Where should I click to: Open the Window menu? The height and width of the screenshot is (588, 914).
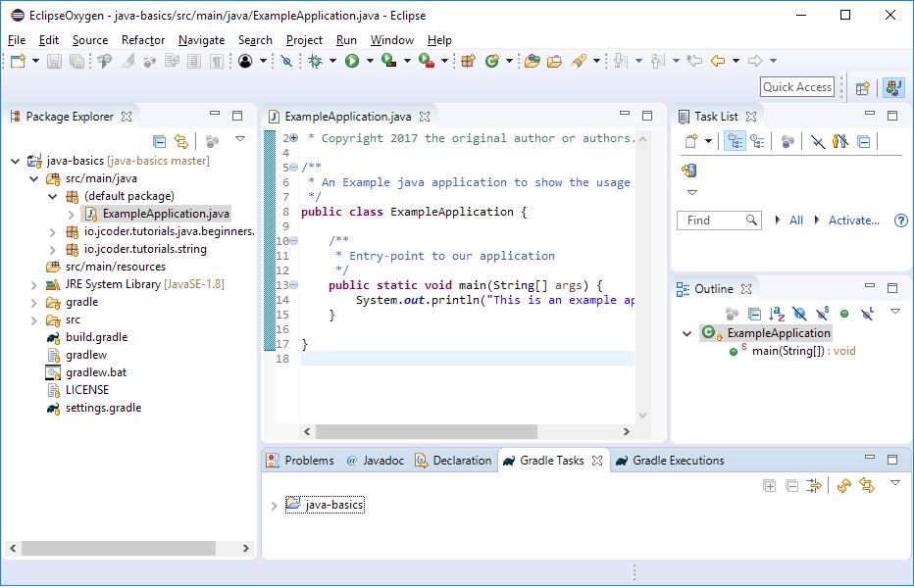pyautogui.click(x=391, y=40)
